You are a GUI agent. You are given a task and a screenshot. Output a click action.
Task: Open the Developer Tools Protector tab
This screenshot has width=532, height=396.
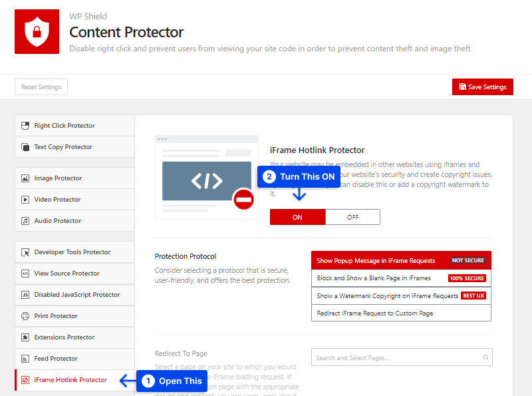point(74,252)
